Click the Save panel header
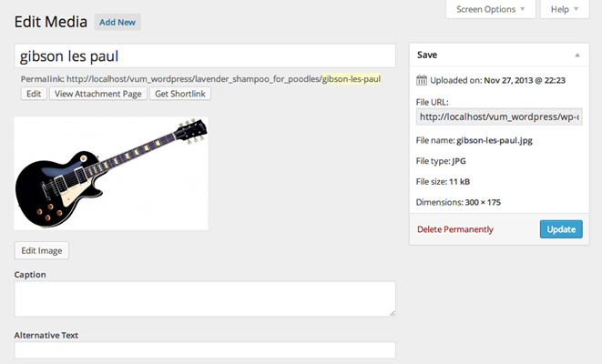 [499, 55]
